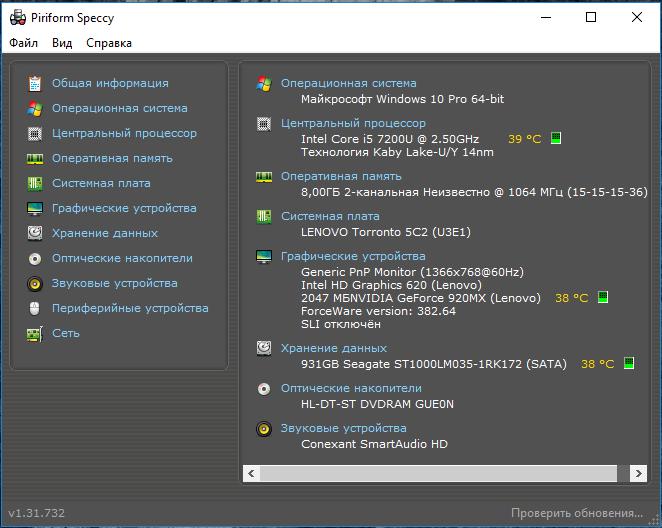Image resolution: width=662 pixels, height=528 pixels.
Task: Click the hard drive temperature indicator icon
Action: 629,363
